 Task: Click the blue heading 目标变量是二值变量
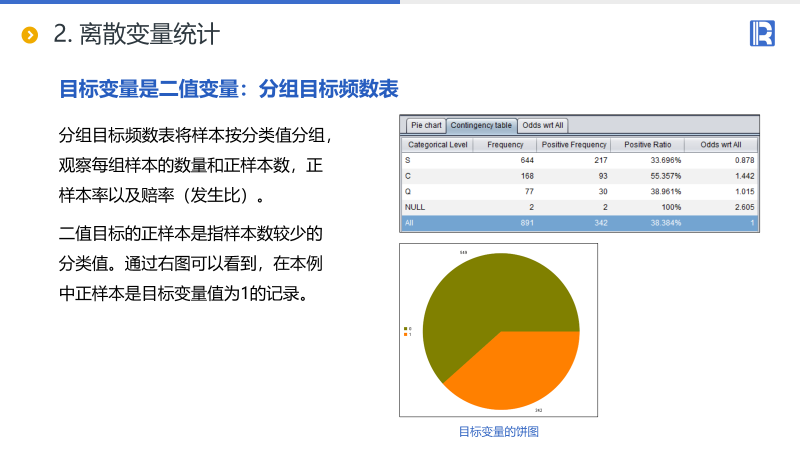(x=148, y=89)
